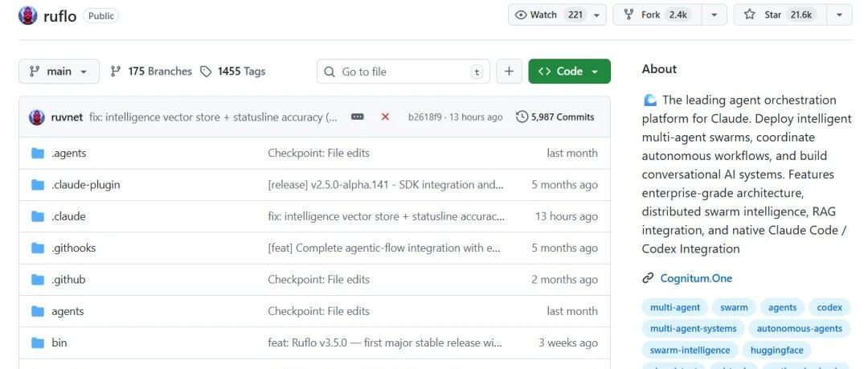Select the autonomous-agents topic tag
The width and height of the screenshot is (868, 369).
coord(800,329)
